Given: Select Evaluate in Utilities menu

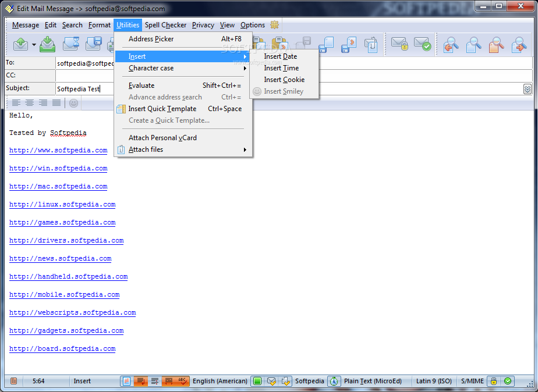Looking at the screenshot, I should pos(184,85).
